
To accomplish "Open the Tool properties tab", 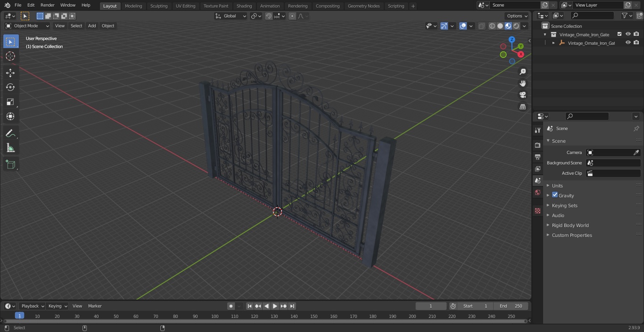I will tap(537, 130).
